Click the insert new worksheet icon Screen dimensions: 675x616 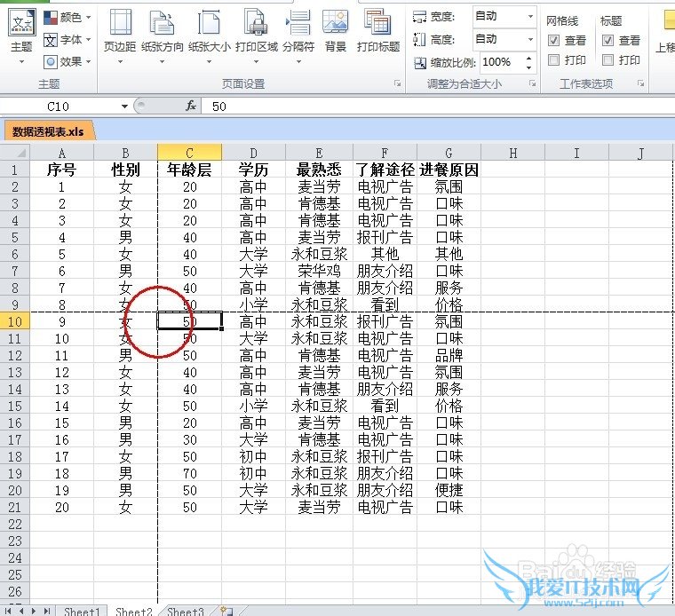coord(226,611)
